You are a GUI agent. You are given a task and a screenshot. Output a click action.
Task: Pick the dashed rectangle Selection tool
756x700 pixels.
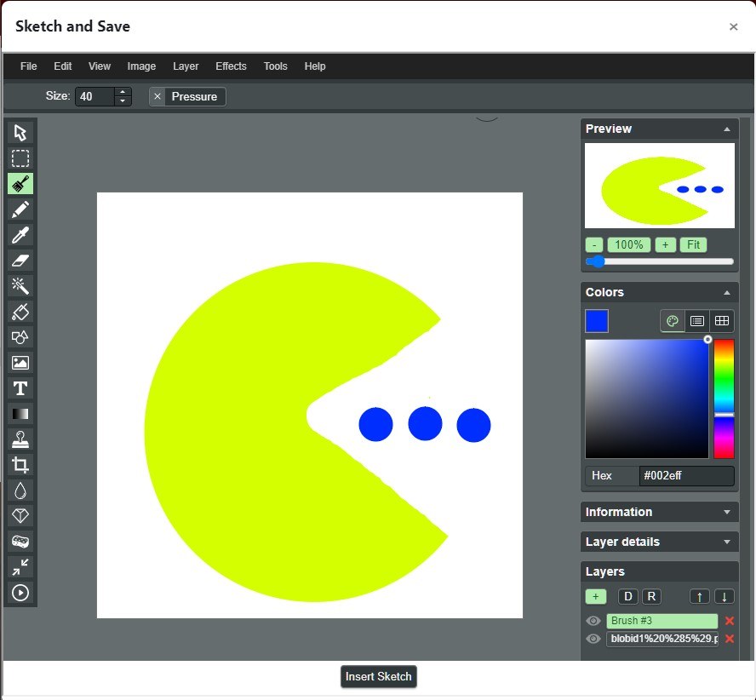pos(20,158)
